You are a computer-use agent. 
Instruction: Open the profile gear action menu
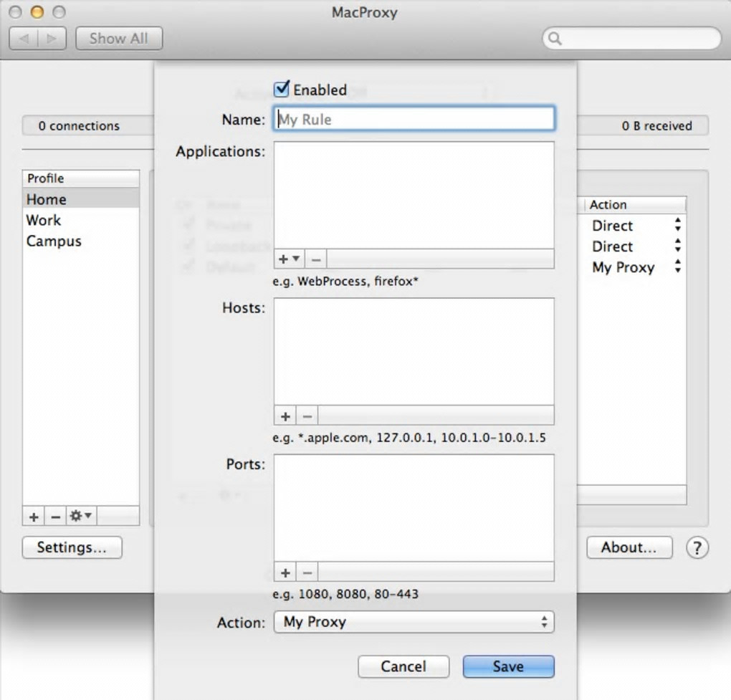(81, 516)
